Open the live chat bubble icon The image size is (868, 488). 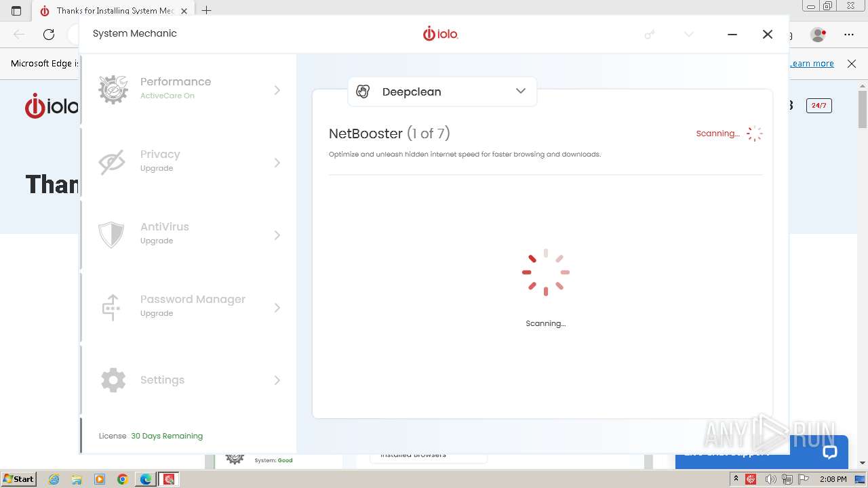pyautogui.click(x=830, y=452)
